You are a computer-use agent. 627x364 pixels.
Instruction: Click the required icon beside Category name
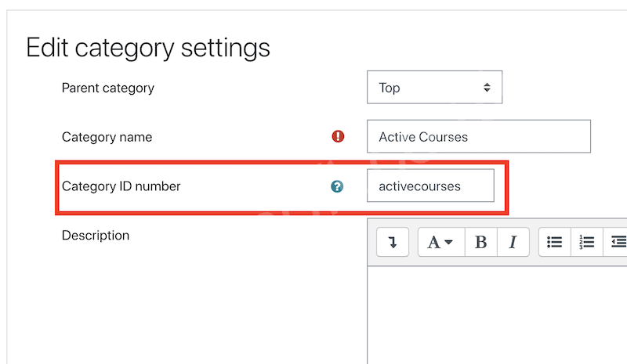point(338,136)
